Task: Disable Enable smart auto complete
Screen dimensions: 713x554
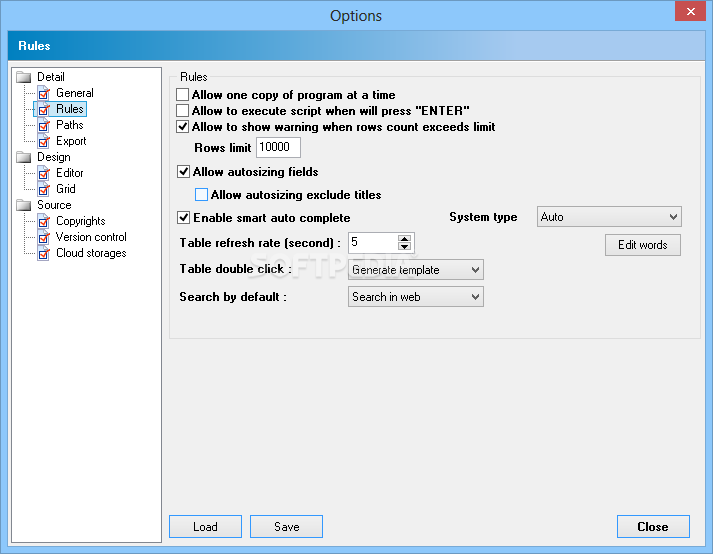Action: 183,217
